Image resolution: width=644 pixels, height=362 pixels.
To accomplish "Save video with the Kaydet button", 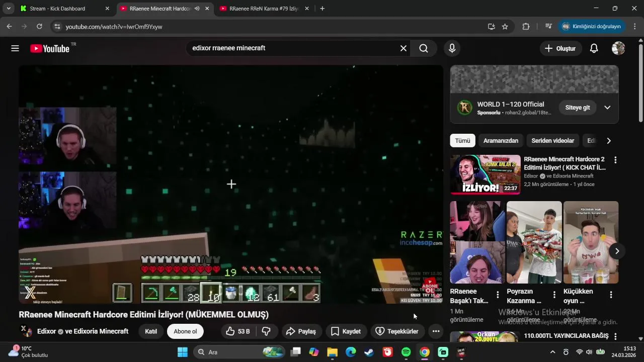I will [x=346, y=331].
